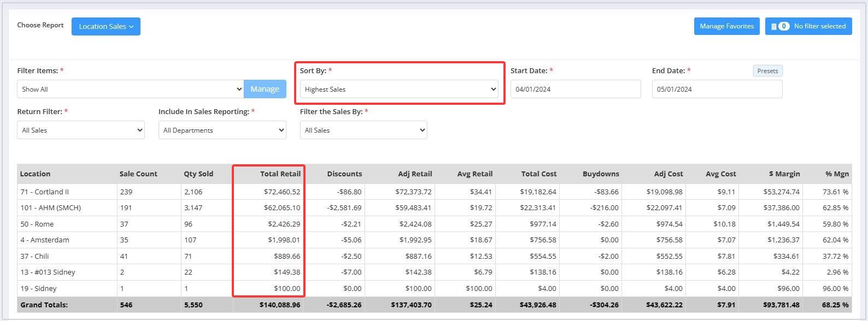868x321 pixels.
Task: Select the 37 - Chili location cell
Action: point(67,256)
